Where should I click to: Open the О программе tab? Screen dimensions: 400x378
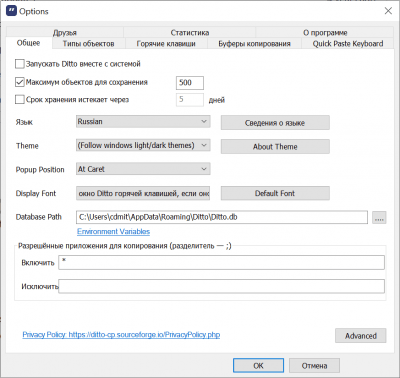coord(325,32)
